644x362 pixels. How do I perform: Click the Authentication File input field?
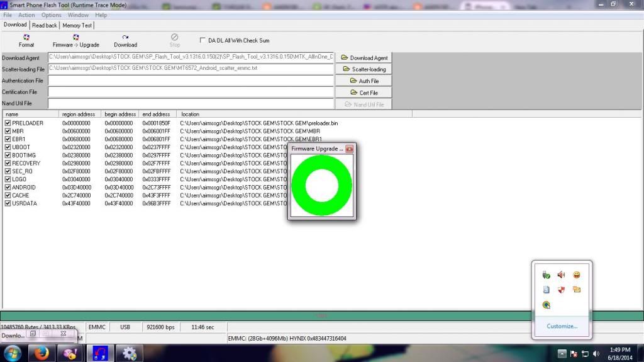pyautogui.click(x=191, y=81)
